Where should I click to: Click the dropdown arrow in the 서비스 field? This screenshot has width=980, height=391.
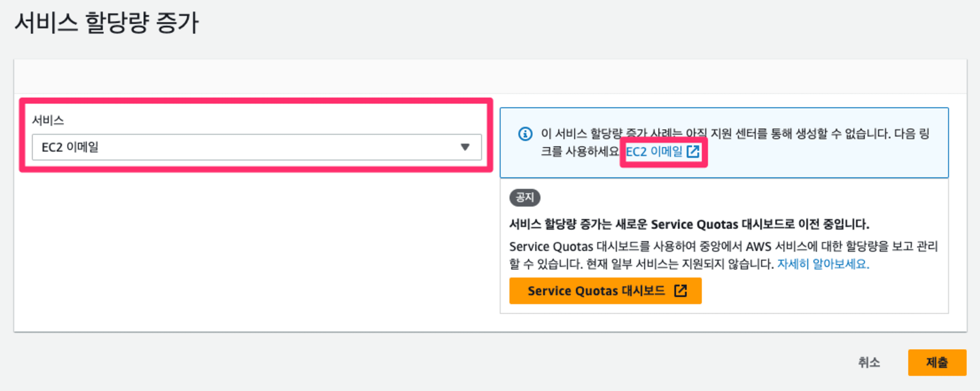click(x=465, y=147)
